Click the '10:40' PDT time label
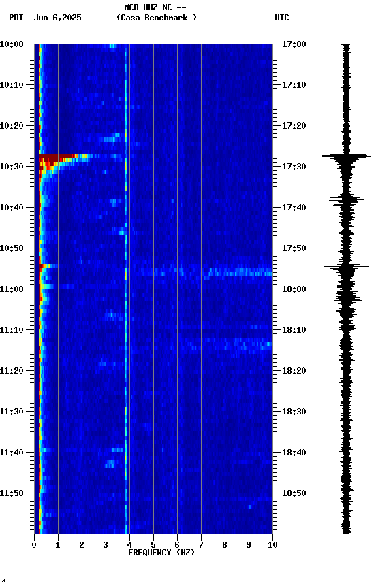This screenshot has height=588, width=376. [12, 208]
